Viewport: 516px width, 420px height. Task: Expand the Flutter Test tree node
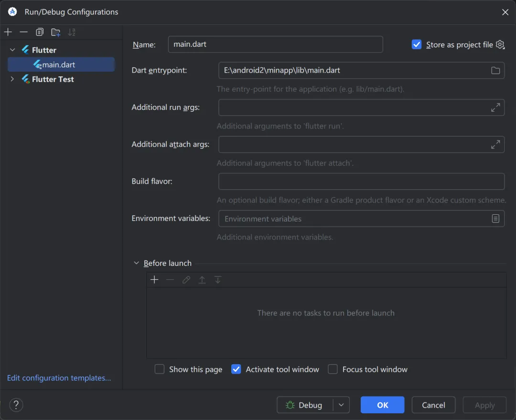tap(12, 79)
